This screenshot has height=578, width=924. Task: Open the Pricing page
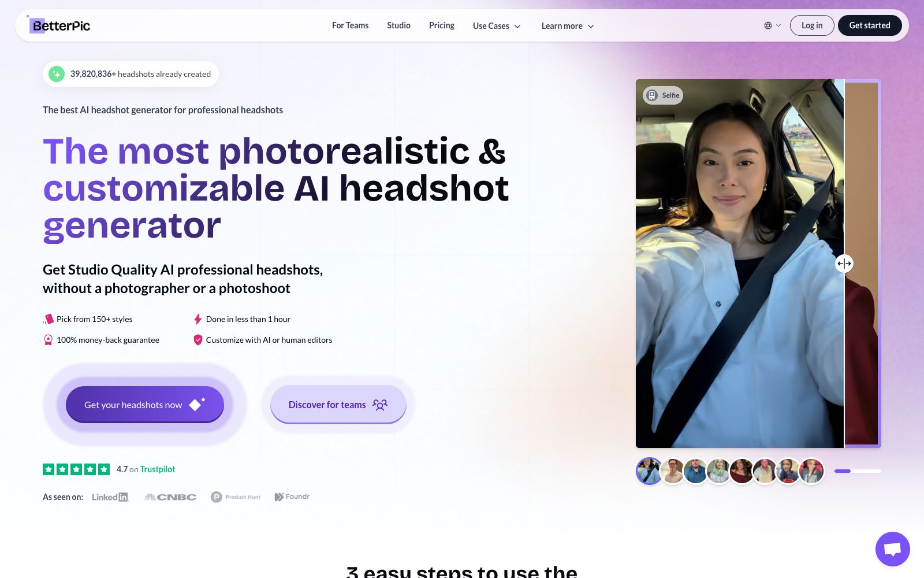click(442, 25)
